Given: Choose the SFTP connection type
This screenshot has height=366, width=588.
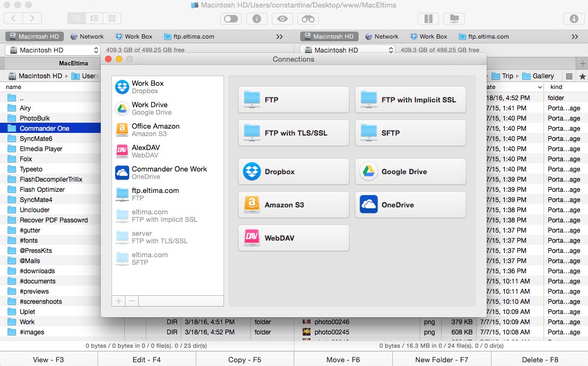Looking at the screenshot, I should tap(411, 133).
